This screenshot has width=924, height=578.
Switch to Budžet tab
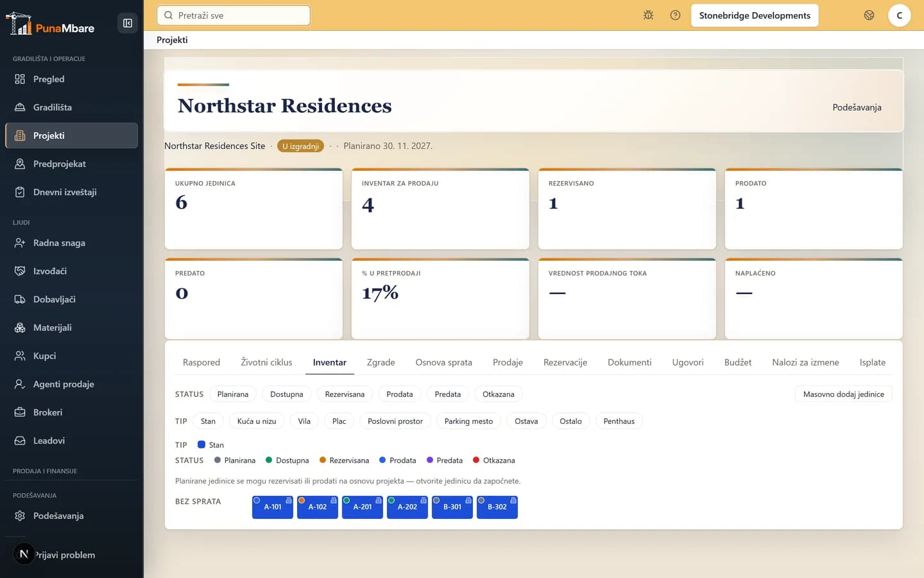(738, 362)
